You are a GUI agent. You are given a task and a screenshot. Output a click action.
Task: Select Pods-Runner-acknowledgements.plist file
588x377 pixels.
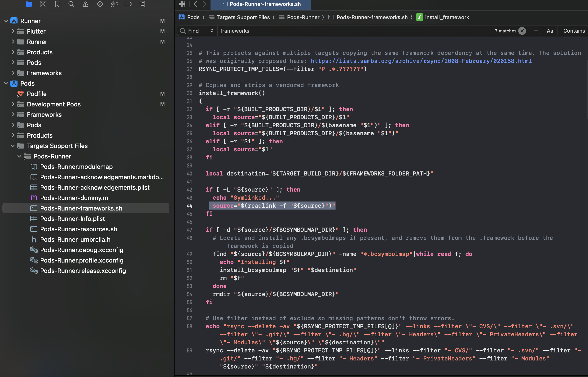[x=95, y=188]
